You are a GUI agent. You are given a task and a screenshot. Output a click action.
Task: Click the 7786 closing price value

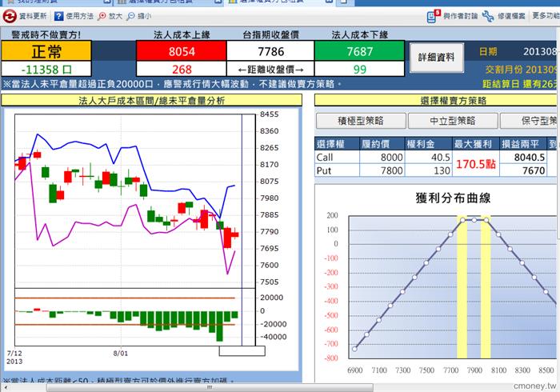click(270, 51)
